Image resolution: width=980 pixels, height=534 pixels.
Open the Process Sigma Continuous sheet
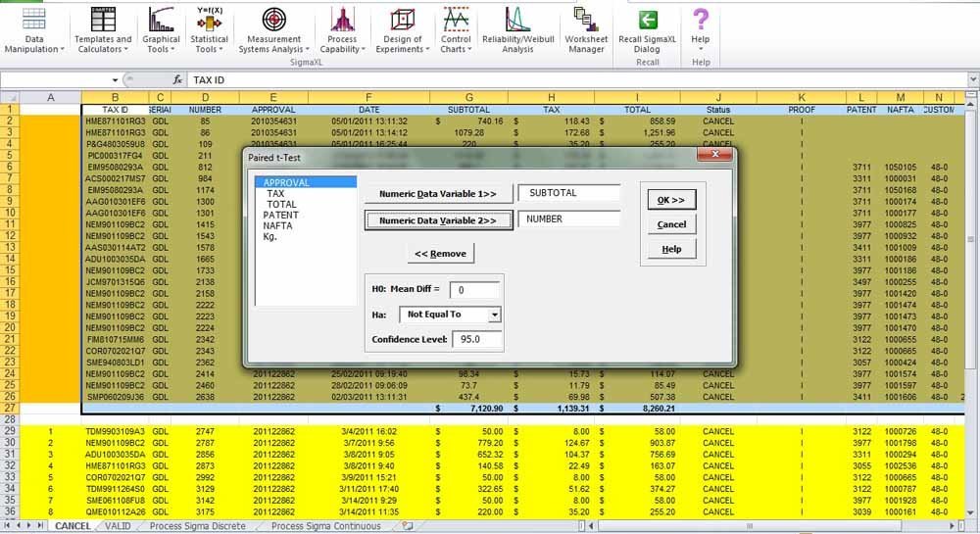pyautogui.click(x=325, y=526)
